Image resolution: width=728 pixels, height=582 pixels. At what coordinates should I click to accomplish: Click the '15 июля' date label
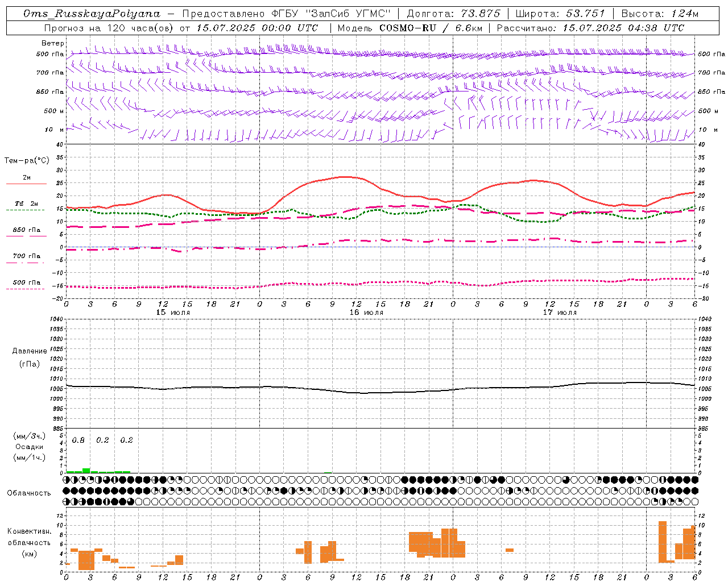point(173,313)
